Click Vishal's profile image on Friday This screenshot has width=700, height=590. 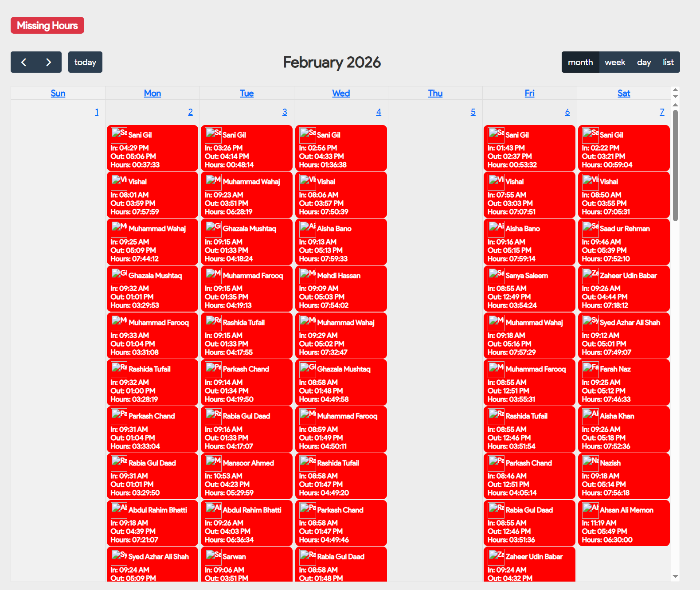496,180
